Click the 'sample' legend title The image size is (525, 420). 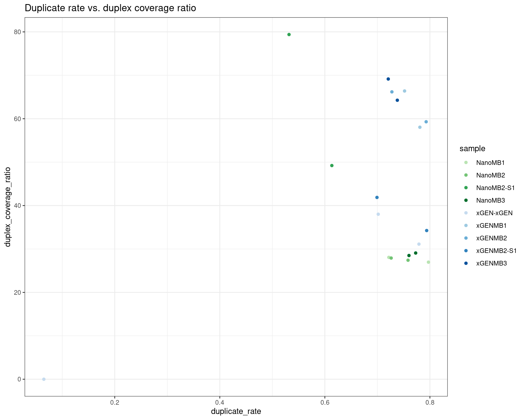472,148
